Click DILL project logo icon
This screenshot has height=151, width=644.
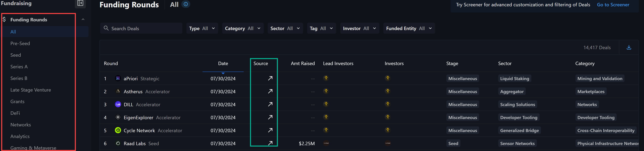(x=118, y=104)
